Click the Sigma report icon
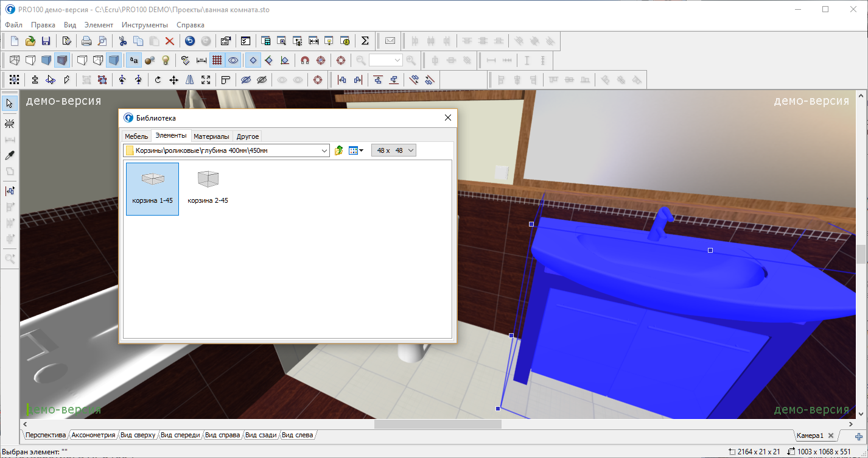868x458 pixels. [365, 41]
